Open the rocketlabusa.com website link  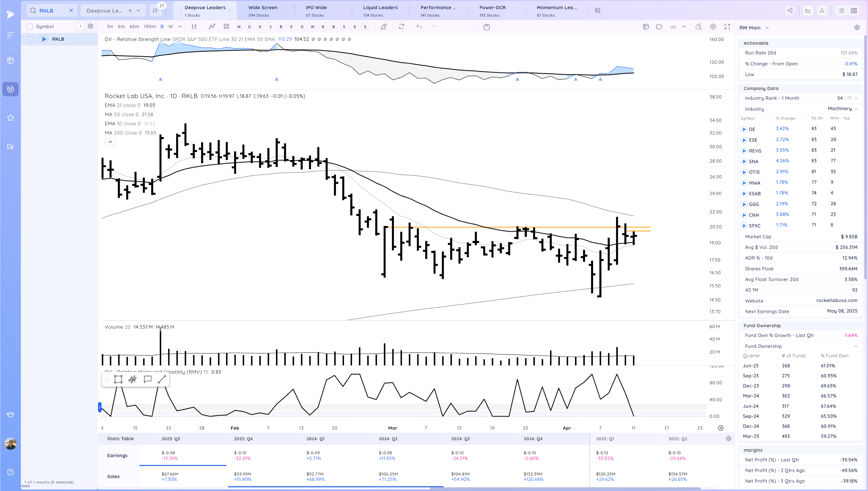click(x=837, y=300)
